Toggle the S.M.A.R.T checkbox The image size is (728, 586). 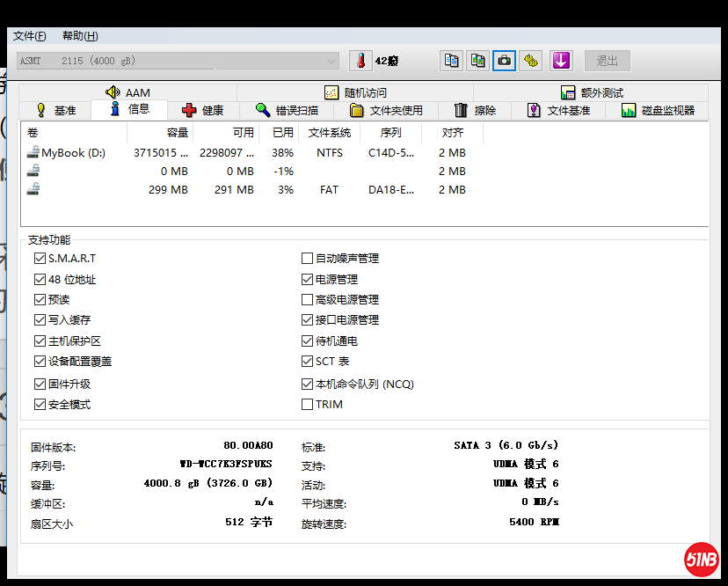click(40, 259)
